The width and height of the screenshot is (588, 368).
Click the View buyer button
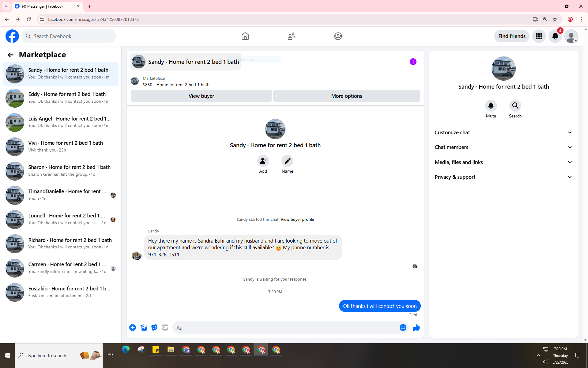pyautogui.click(x=201, y=96)
